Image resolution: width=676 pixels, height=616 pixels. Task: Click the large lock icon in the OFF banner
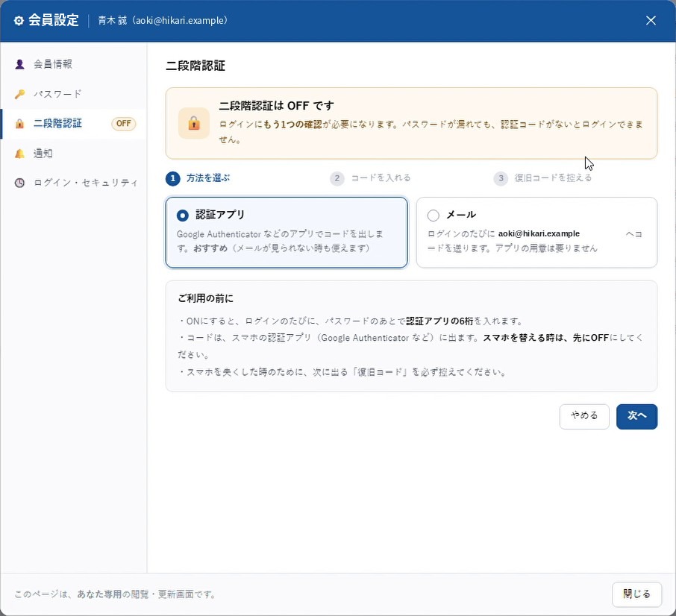[193, 123]
